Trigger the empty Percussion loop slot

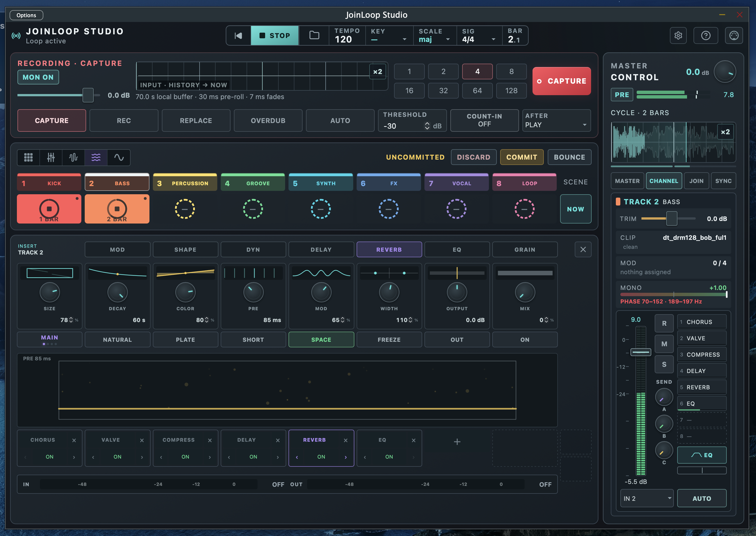(x=185, y=209)
